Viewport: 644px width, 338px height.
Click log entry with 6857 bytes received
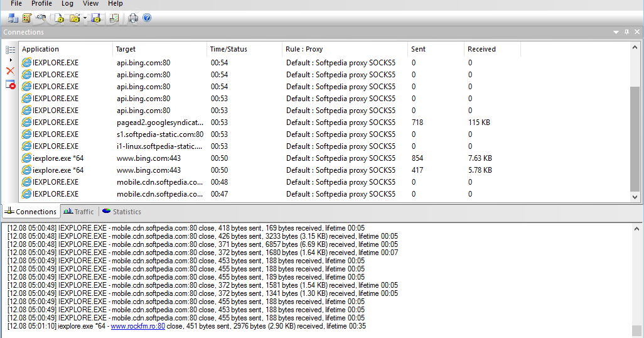(x=203, y=244)
